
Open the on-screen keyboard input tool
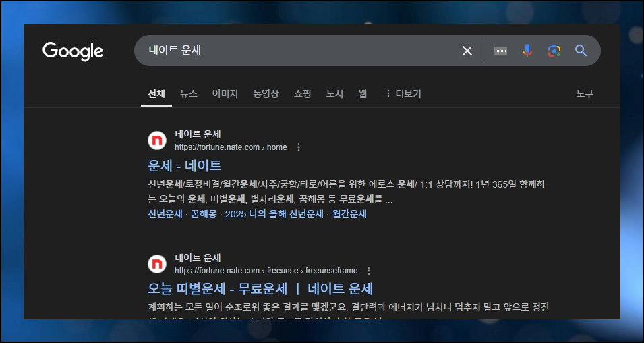(500, 51)
